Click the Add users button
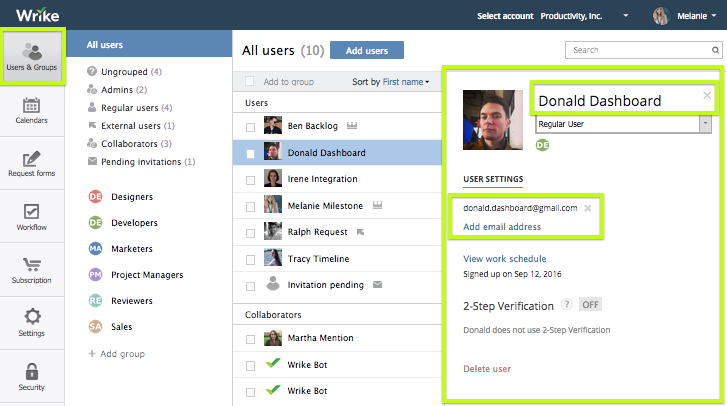Image resolution: width=727 pixels, height=406 pixels. tap(367, 51)
